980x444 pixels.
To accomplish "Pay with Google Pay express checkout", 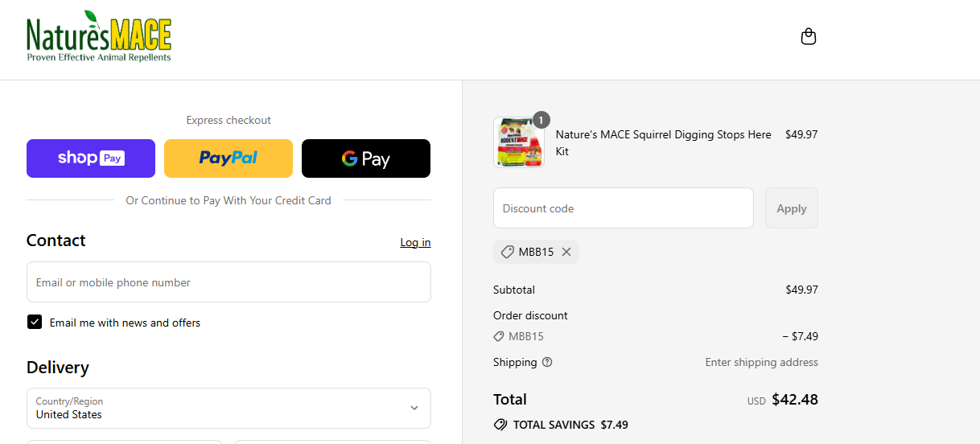I will (366, 158).
